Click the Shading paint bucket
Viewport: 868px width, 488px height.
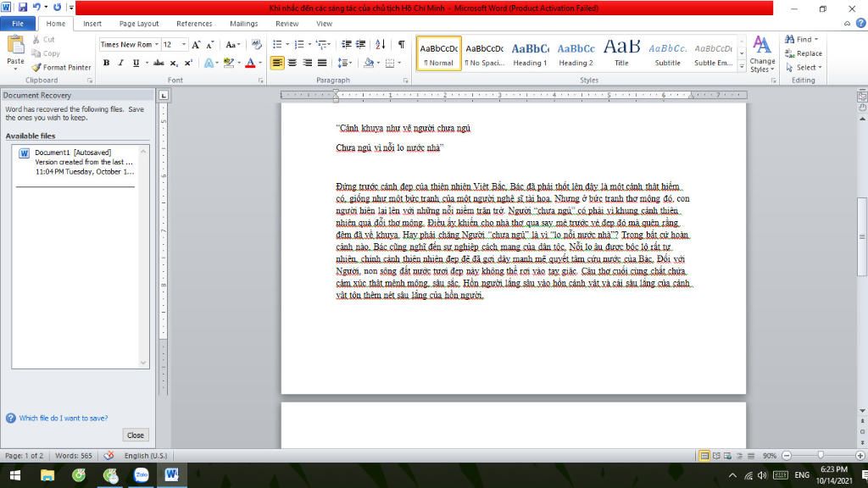pos(369,63)
